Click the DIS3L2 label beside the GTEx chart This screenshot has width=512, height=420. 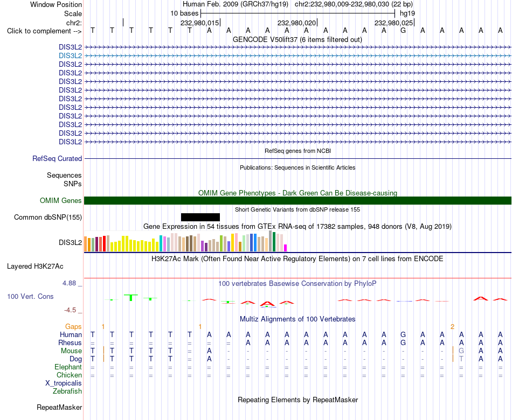(x=70, y=242)
